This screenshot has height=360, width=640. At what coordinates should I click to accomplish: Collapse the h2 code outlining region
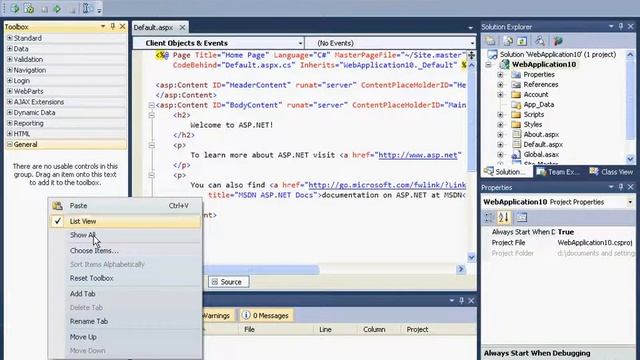coord(151,115)
